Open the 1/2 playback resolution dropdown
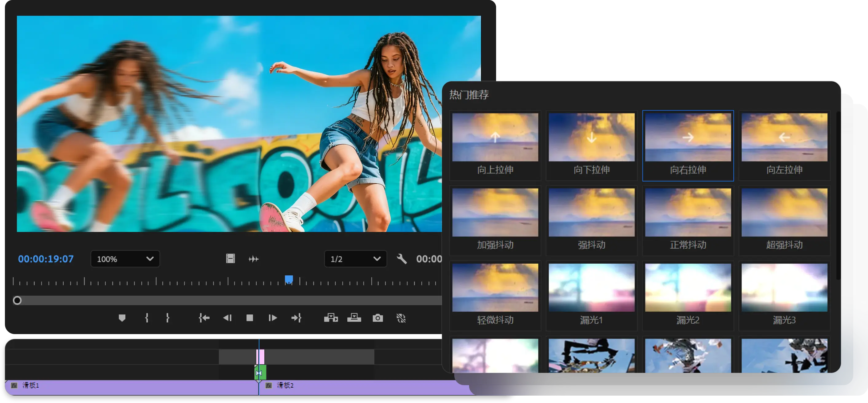868x403 pixels. (x=355, y=259)
